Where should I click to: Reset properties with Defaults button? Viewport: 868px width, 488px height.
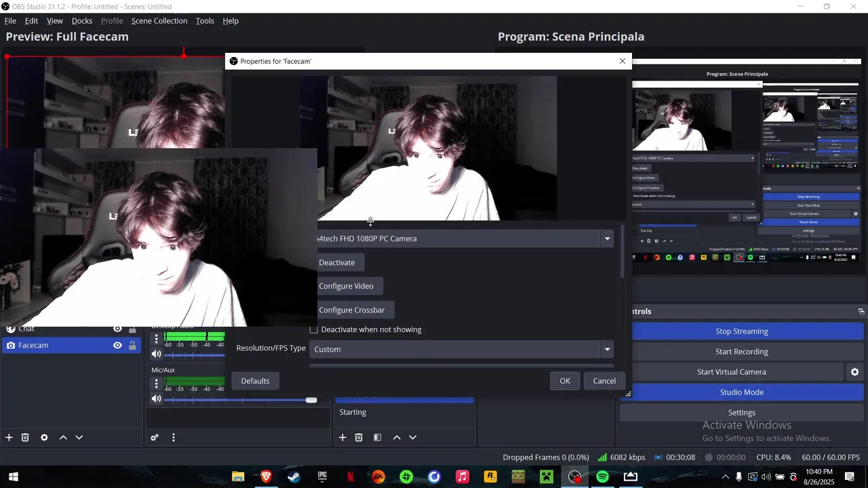[x=255, y=381]
